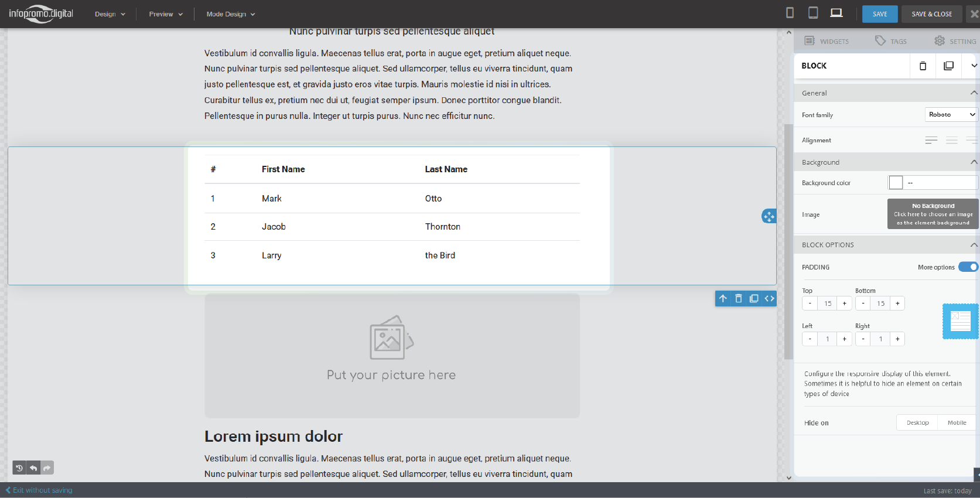Expand the BLOCK header chevron menu
The width and height of the screenshot is (980, 498).
[974, 66]
